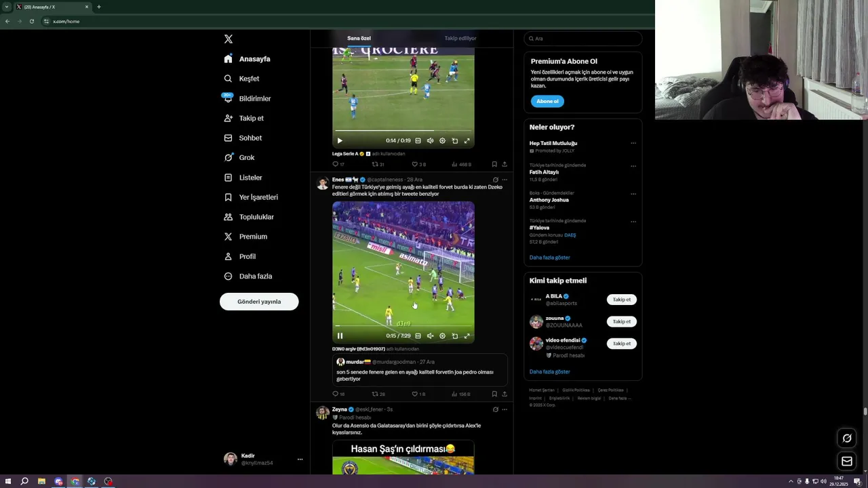Switch to Sana özel tab
868x488 pixels.
pyautogui.click(x=359, y=38)
